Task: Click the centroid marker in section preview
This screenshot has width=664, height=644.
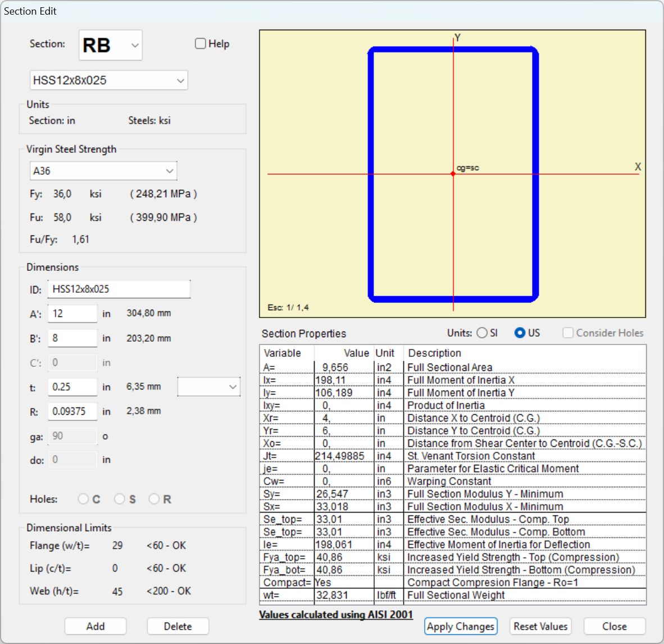Action: pyautogui.click(x=453, y=174)
